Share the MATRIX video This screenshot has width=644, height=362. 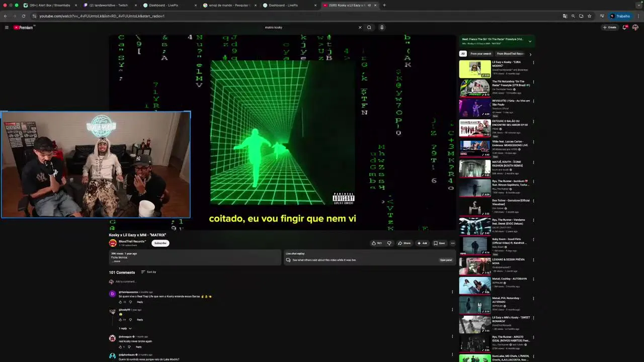(404, 243)
